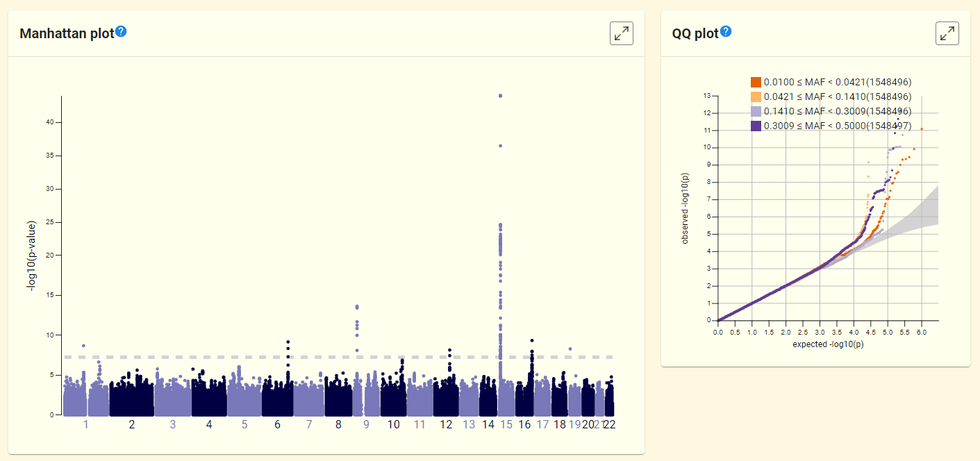Click chromosome 2 label on Manhattan x-axis
The image size is (980, 461).
tap(132, 424)
